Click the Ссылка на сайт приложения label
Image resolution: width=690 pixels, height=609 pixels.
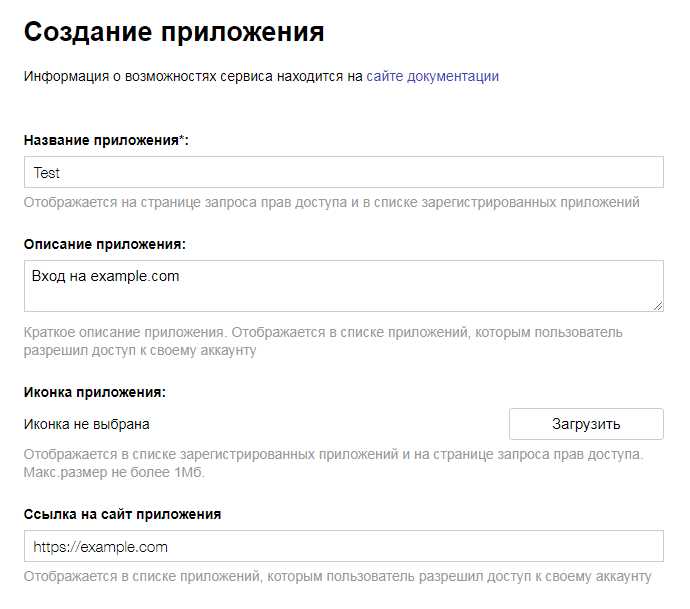pyautogui.click(x=122, y=514)
